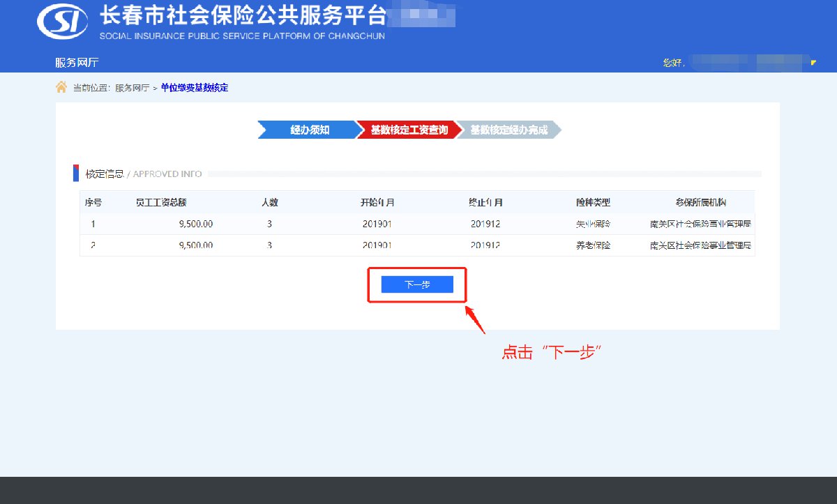The height and width of the screenshot is (504, 837).
Task: Click the SI social insurance logo
Action: tap(62, 22)
